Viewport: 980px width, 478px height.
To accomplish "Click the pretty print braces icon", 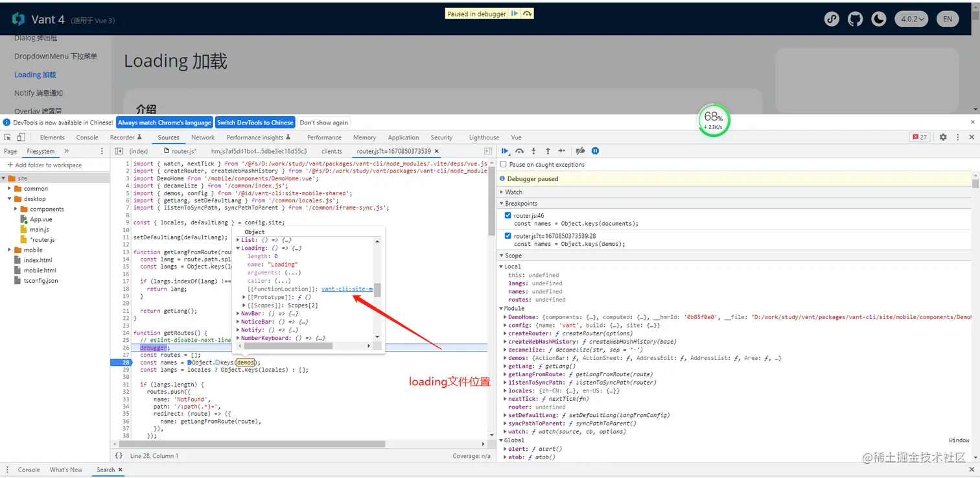I will point(119,456).
